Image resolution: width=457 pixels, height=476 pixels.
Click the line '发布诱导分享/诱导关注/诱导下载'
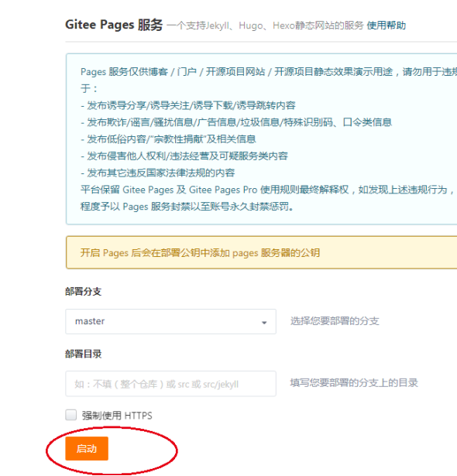(x=188, y=105)
